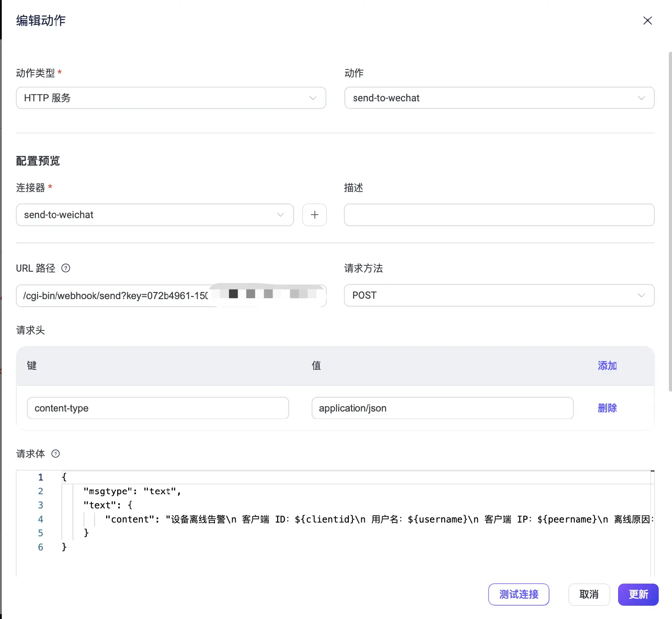This screenshot has width=672, height=619.
Task: Click the 描述 input field
Action: 499,215
